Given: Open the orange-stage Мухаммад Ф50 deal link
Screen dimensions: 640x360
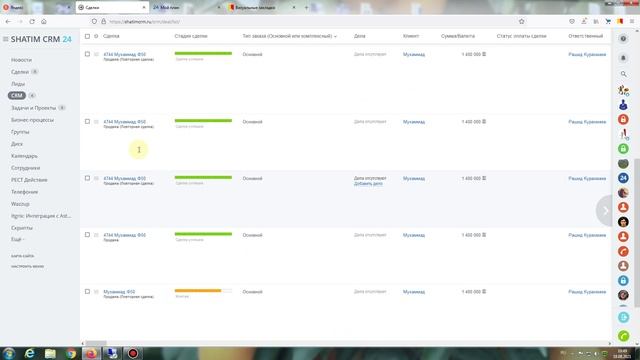Looking at the screenshot, I should [119, 292].
